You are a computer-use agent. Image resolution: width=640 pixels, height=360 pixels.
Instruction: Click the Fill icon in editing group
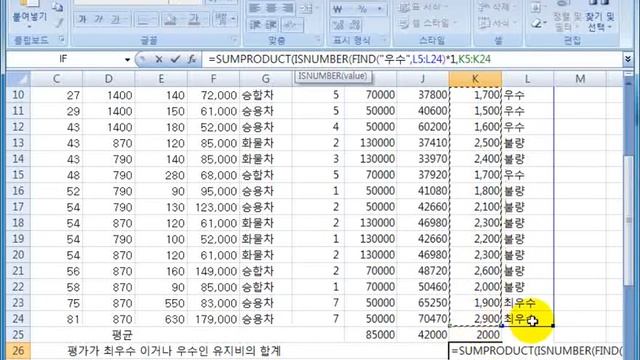click(537, 8)
